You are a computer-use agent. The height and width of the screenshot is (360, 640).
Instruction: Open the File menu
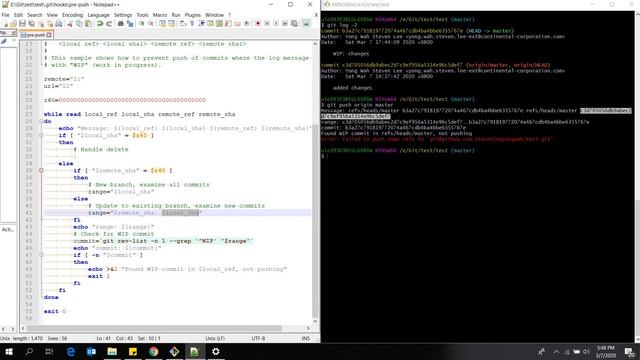click(x=5, y=15)
